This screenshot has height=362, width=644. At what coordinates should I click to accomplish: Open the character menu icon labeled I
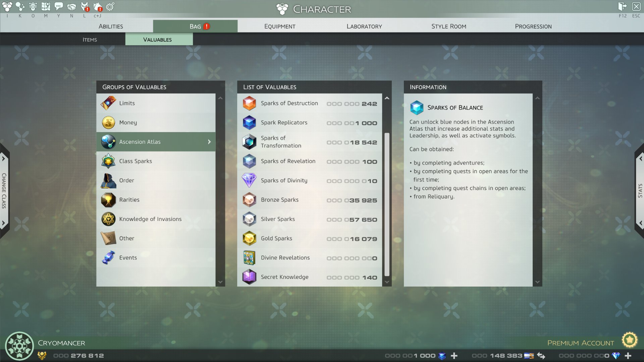pyautogui.click(x=7, y=6)
